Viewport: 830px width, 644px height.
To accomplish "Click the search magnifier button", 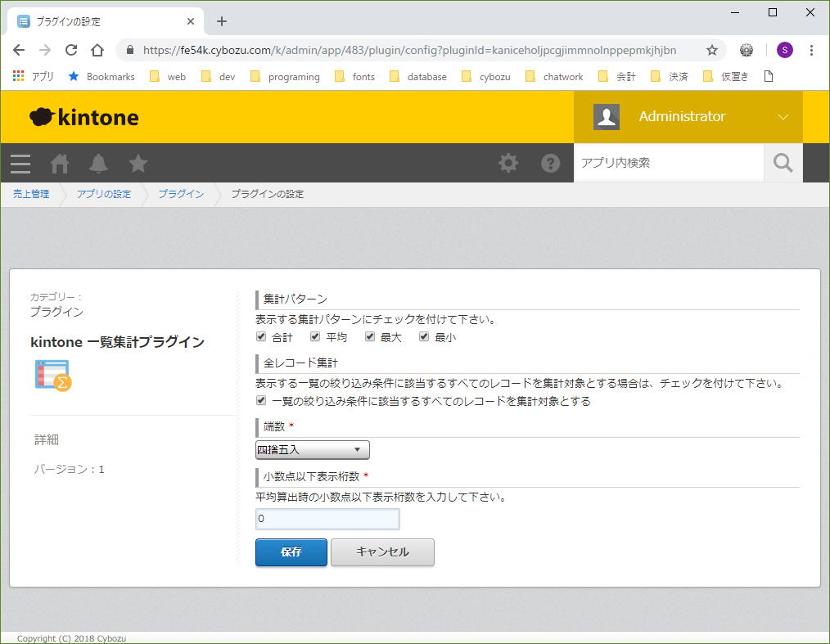I will click(x=783, y=163).
